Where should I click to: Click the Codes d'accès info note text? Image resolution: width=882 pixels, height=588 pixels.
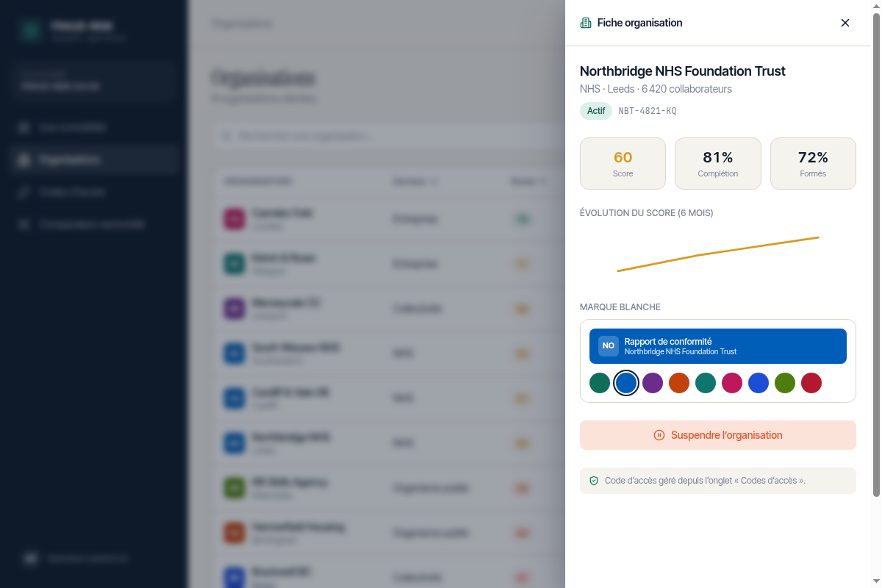[x=705, y=481]
